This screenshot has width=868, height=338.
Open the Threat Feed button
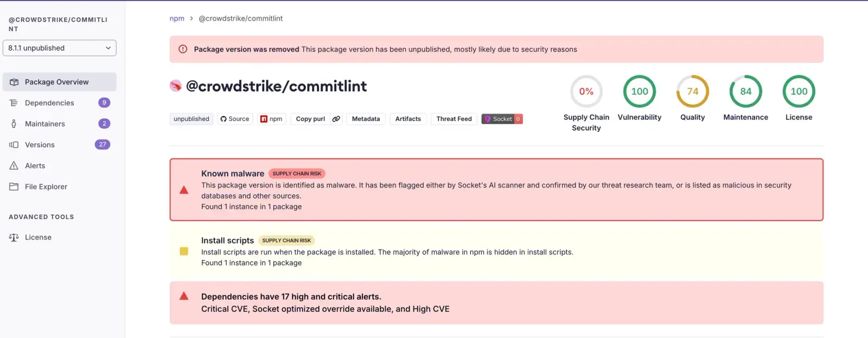(454, 119)
